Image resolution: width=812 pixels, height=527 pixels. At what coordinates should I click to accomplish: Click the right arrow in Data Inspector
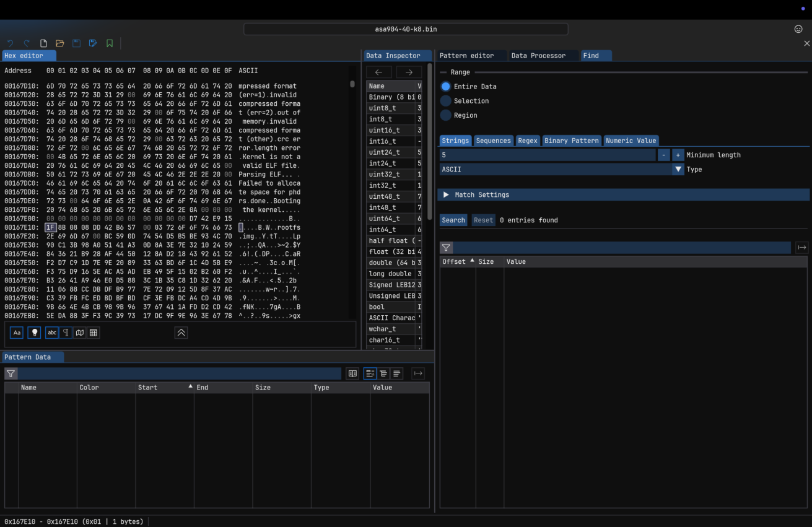coord(409,72)
